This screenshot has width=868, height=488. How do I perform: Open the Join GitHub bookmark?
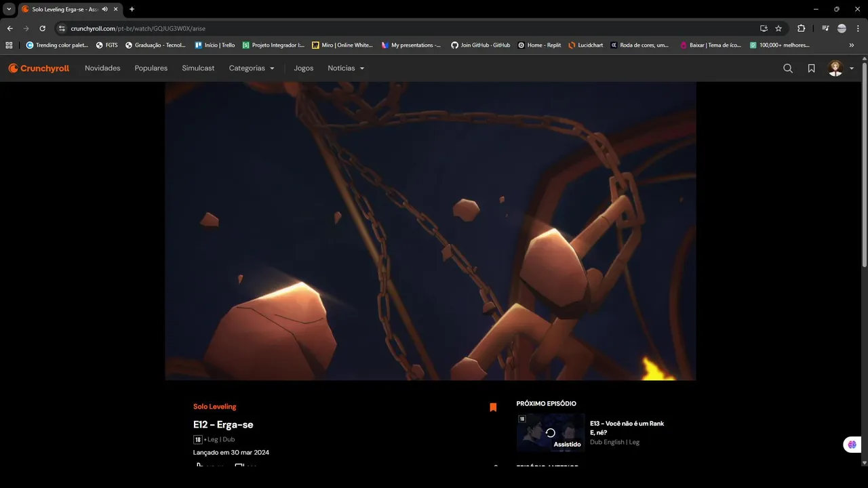tap(481, 45)
